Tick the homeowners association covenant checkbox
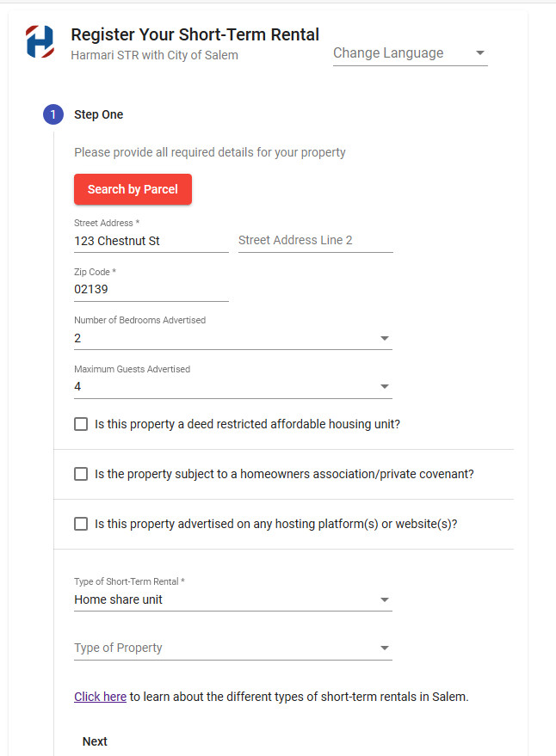The image size is (556, 756). coord(81,474)
